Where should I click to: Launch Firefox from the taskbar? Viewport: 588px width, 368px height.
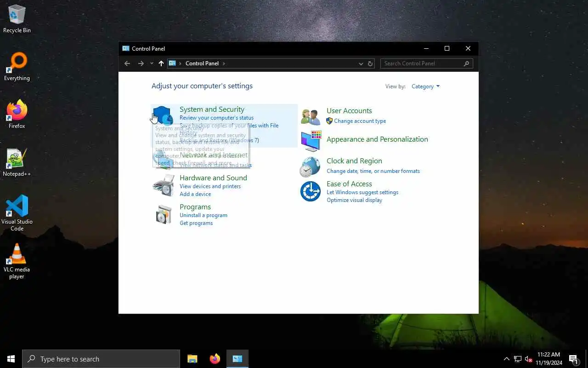pyautogui.click(x=215, y=359)
